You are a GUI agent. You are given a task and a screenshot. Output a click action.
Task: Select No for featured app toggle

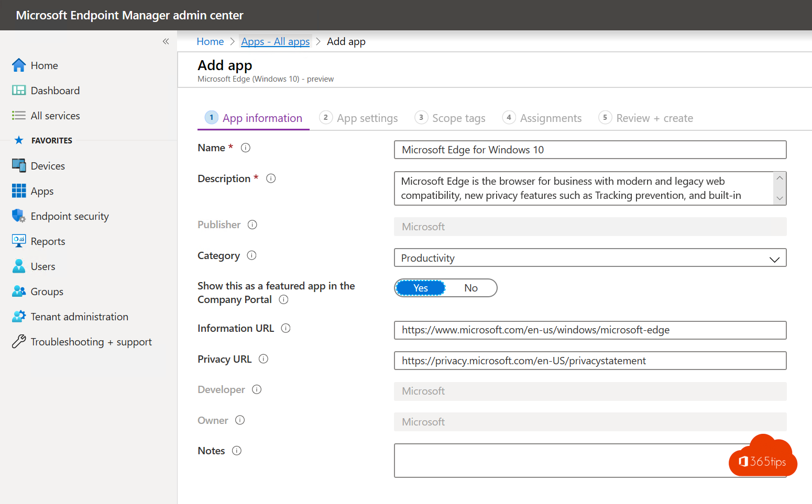pyautogui.click(x=471, y=288)
